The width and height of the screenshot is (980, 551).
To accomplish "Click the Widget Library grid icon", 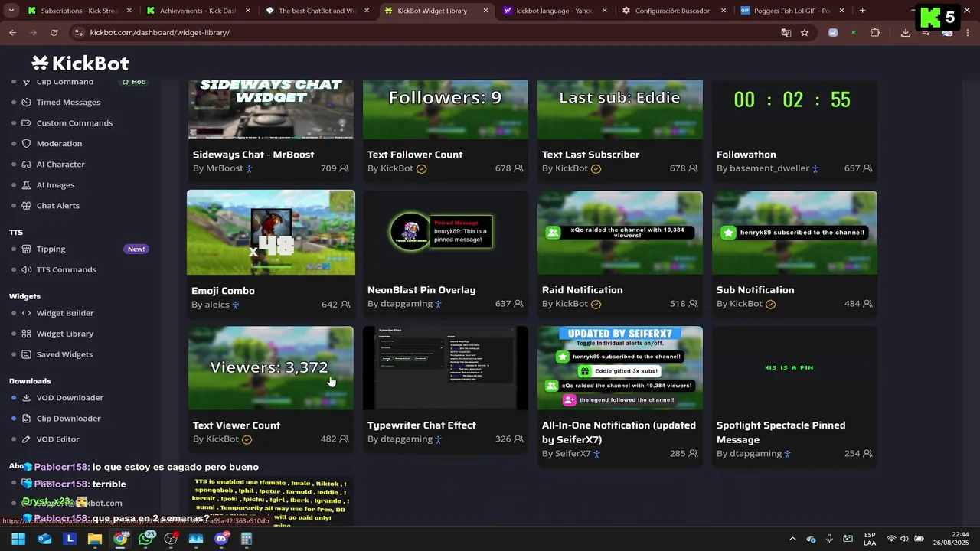I will pyautogui.click(x=26, y=334).
